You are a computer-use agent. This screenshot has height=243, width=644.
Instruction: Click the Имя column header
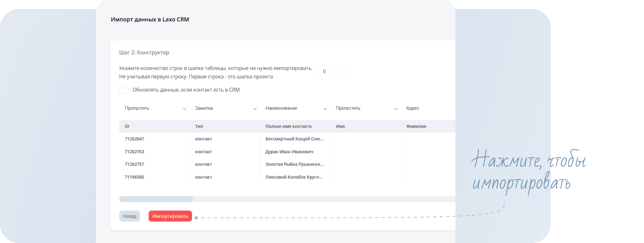(340, 126)
